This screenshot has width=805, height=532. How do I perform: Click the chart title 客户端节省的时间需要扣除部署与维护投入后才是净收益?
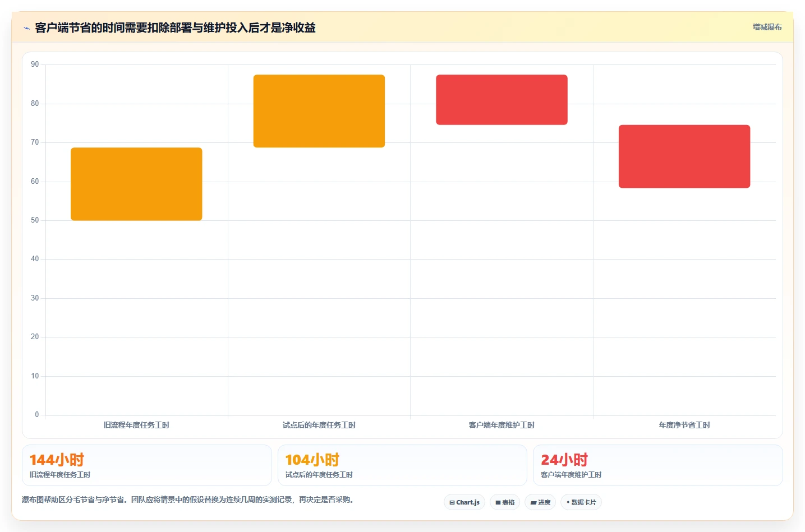[175, 27]
